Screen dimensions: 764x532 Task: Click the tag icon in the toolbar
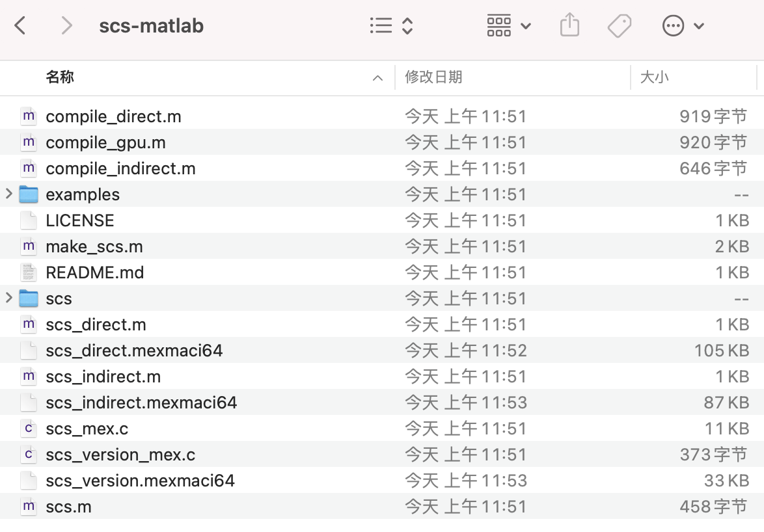[x=618, y=25]
